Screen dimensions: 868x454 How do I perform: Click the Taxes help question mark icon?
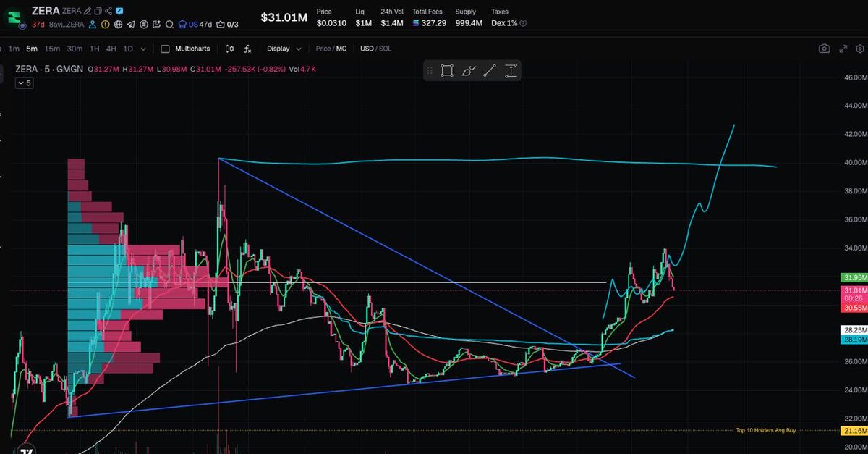point(523,23)
